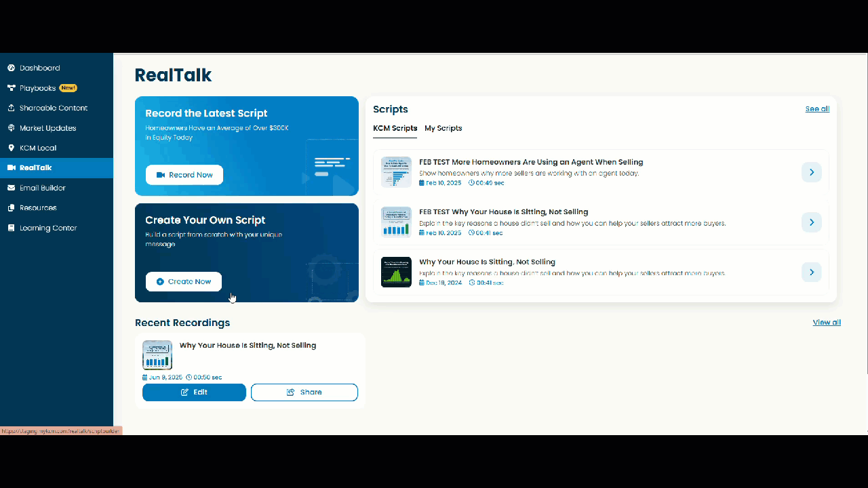Click the Shareable Content share icon
Screen dimensions: 868x488
(11, 108)
